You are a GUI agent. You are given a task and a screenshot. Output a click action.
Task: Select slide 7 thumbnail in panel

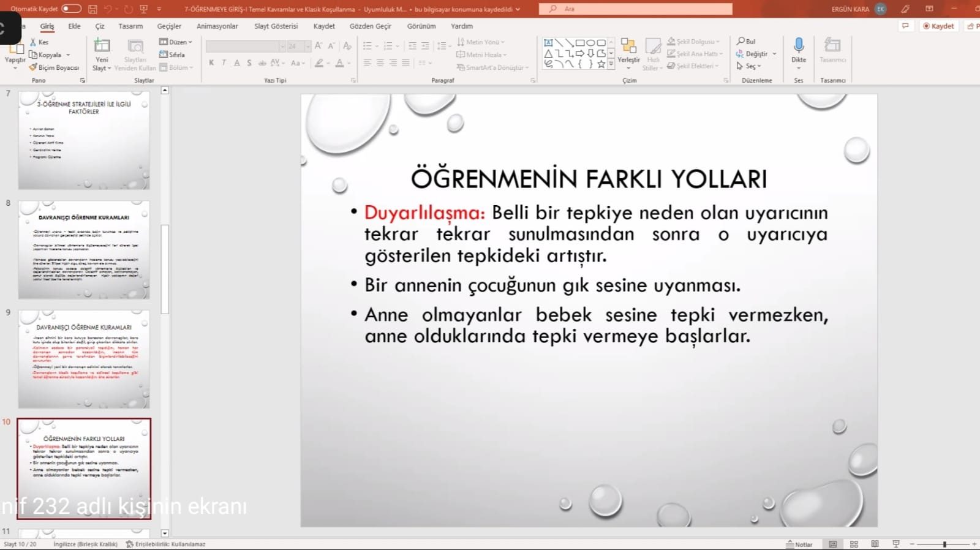(84, 140)
